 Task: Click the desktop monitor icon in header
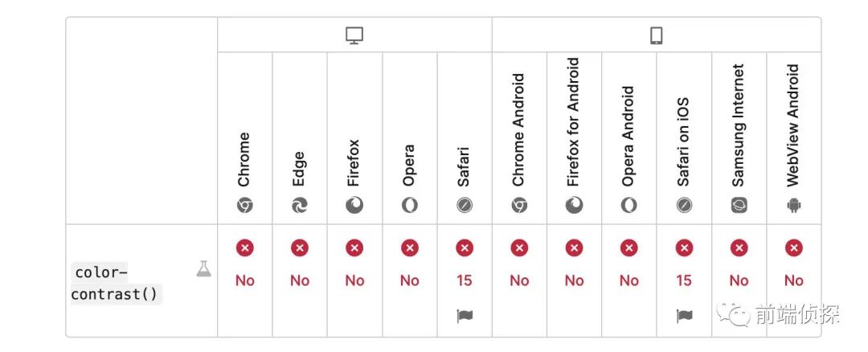tap(354, 35)
